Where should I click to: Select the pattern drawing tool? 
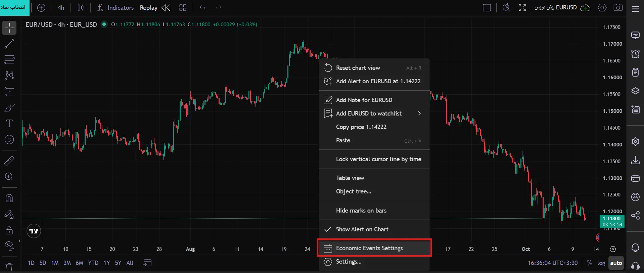point(9,76)
